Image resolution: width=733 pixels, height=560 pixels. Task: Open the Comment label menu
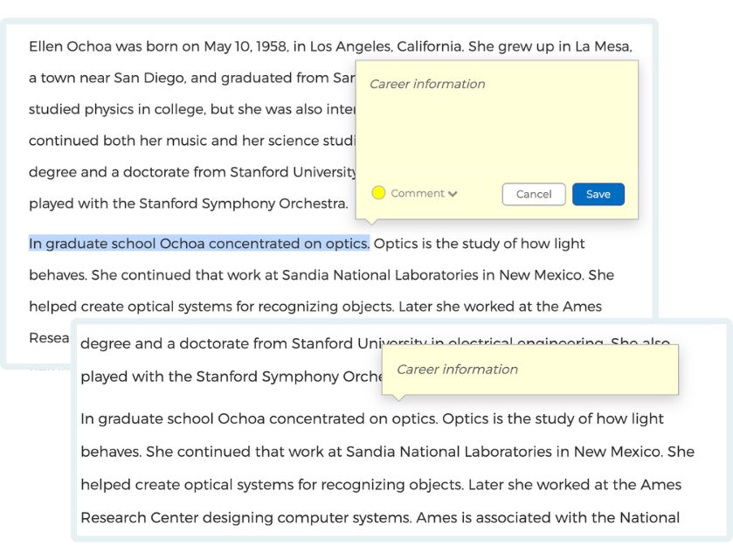click(417, 194)
